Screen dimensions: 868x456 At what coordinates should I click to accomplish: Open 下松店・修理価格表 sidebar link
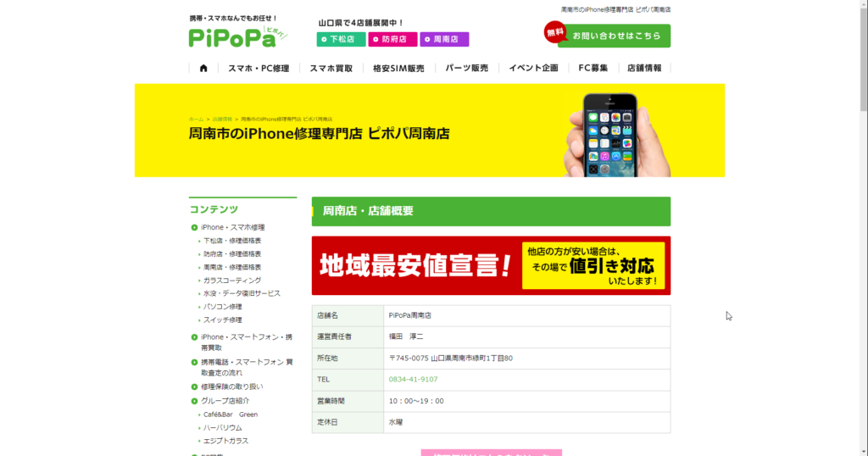(232, 241)
